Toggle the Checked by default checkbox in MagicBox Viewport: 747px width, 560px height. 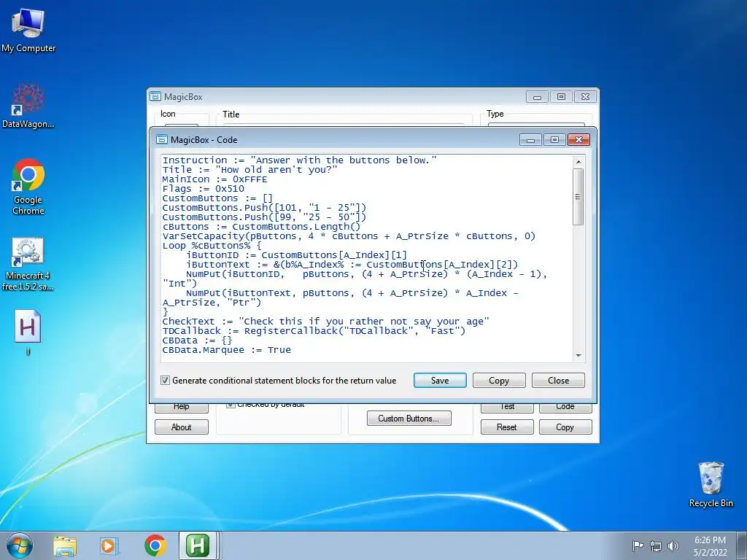[x=231, y=404]
